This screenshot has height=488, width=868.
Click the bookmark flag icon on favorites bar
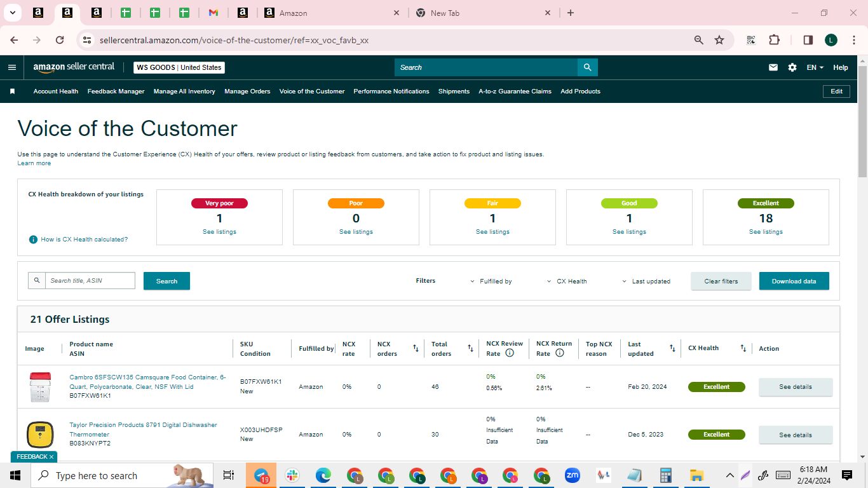pos(12,91)
